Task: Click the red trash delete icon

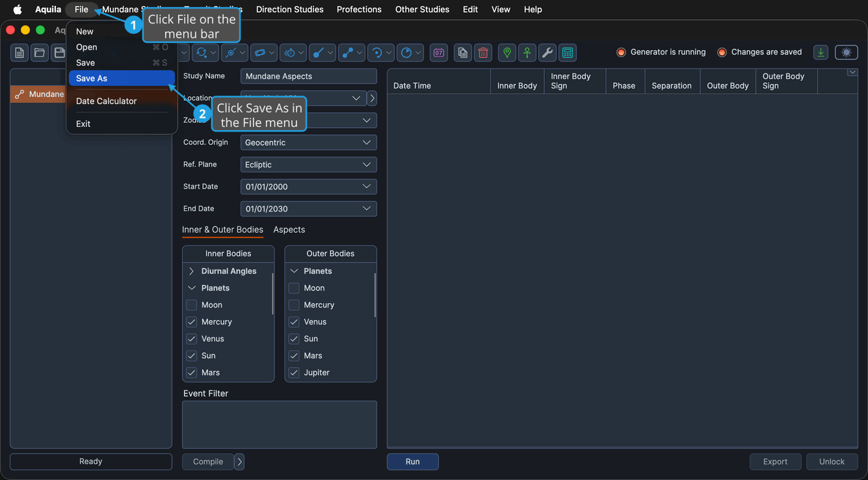Action: tap(483, 53)
